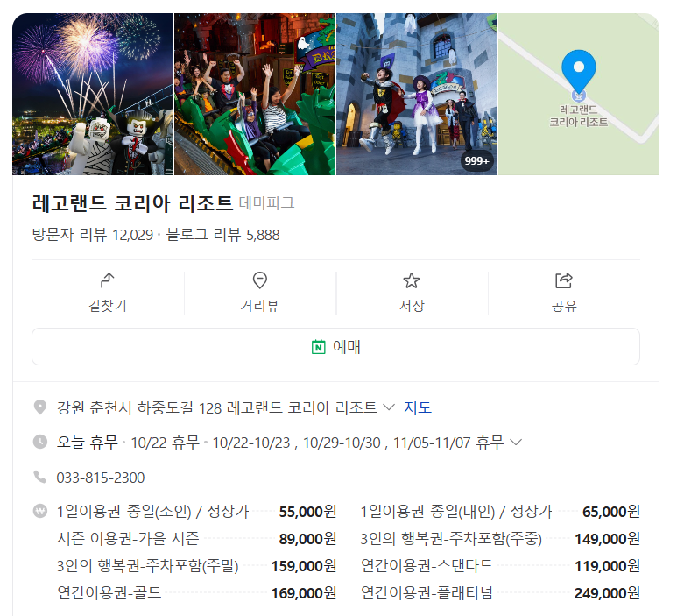The image size is (677, 616).
Task: Click the 거리뷰 label
Action: tap(259, 306)
